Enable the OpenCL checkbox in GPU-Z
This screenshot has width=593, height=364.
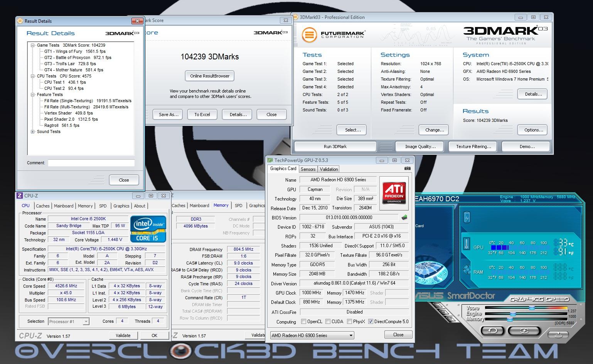pos(304,321)
